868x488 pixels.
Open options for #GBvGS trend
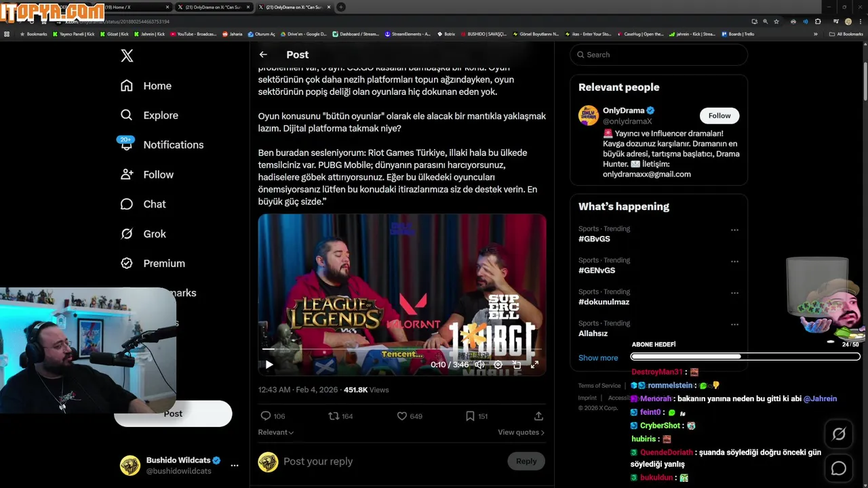coord(734,230)
